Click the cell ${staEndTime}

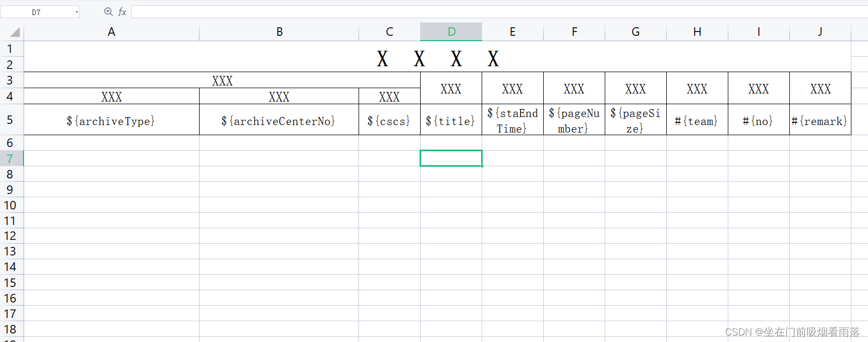tap(513, 120)
